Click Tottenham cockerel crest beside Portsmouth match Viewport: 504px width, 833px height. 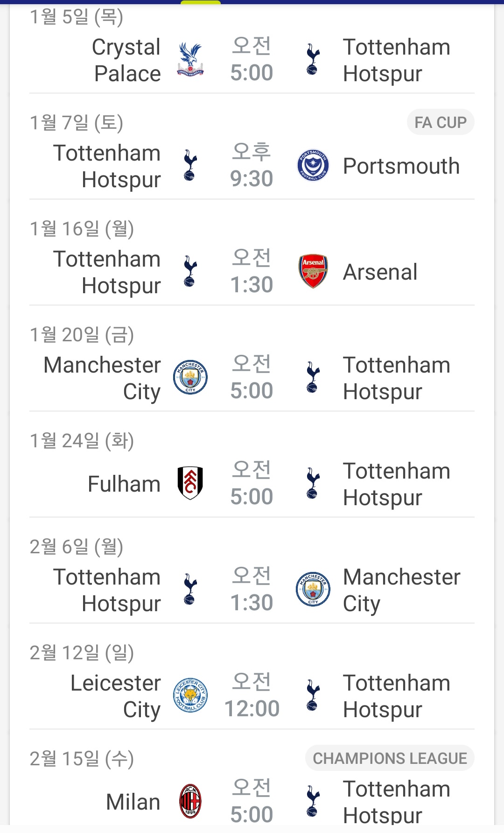[x=190, y=165]
